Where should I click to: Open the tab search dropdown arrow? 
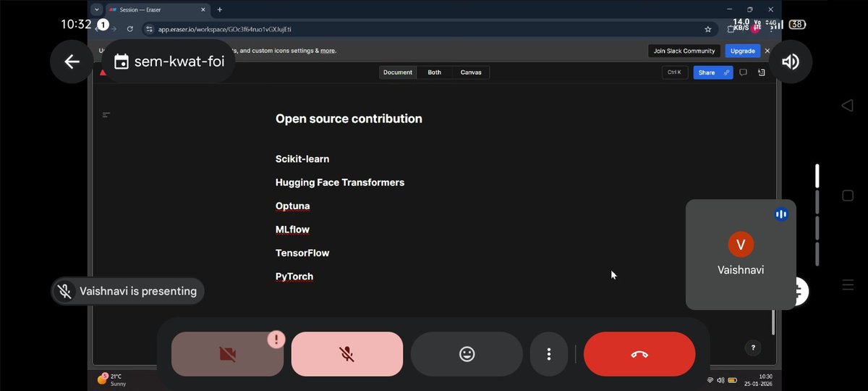tap(96, 9)
